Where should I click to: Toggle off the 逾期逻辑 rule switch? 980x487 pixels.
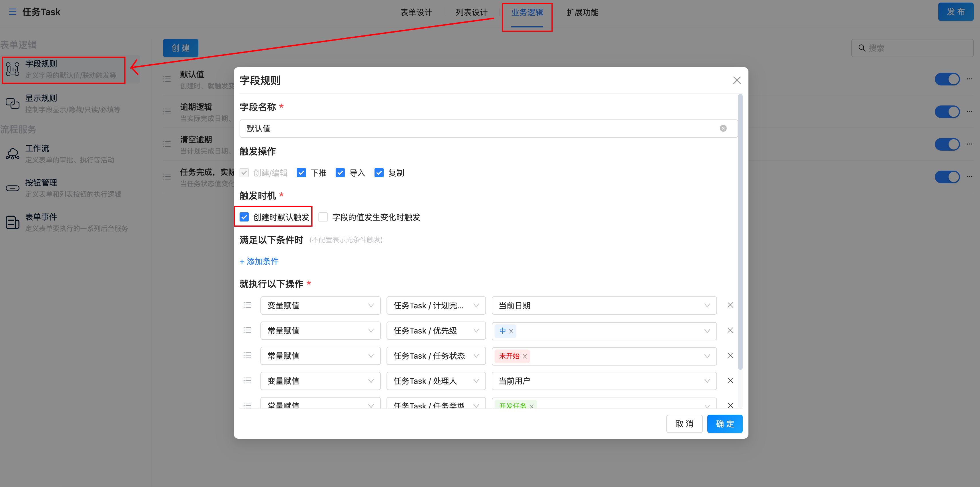click(947, 111)
